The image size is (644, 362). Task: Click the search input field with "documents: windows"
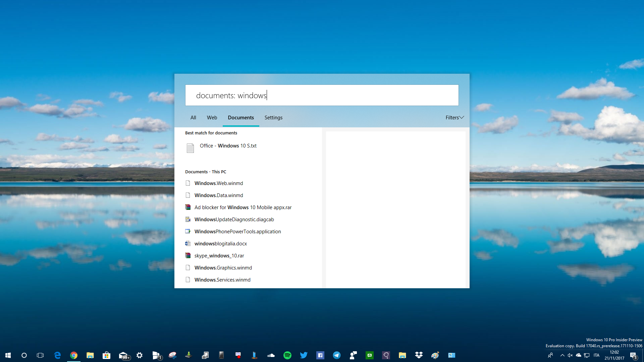click(x=322, y=95)
